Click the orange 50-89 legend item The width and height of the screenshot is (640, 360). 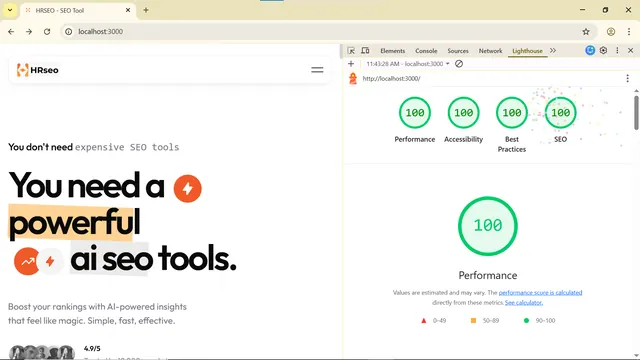pos(485,320)
